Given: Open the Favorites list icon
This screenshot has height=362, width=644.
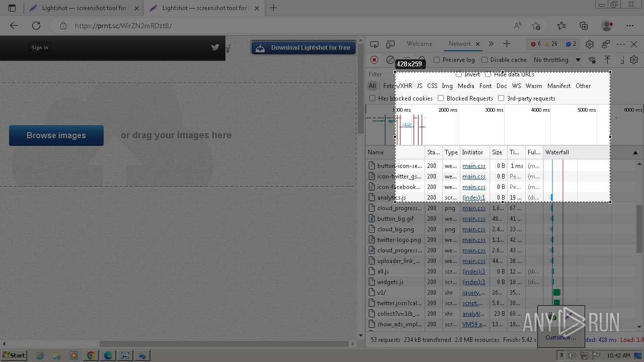Looking at the screenshot, I should [x=561, y=26].
